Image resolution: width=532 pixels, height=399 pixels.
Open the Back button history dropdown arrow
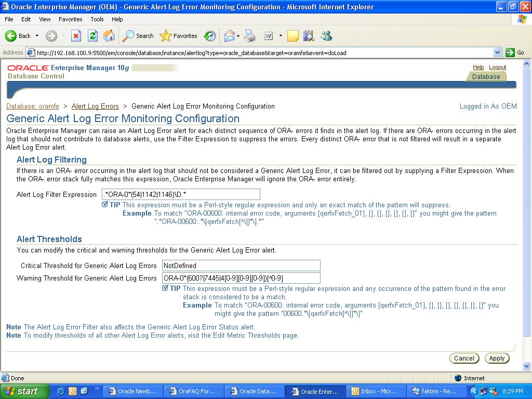(37, 36)
